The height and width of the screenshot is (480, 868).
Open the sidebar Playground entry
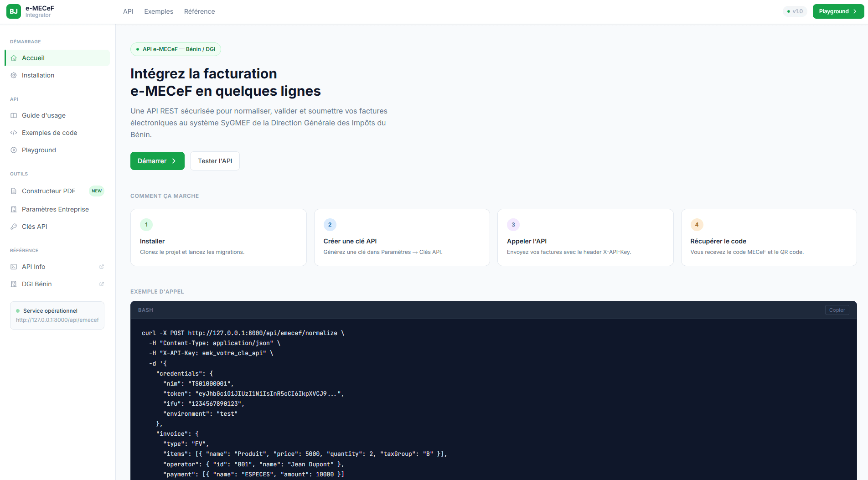[x=57, y=150]
